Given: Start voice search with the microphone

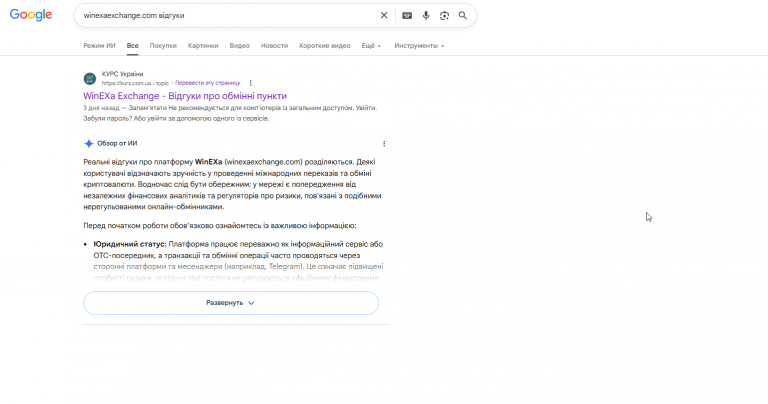Looking at the screenshot, I should (426, 16).
